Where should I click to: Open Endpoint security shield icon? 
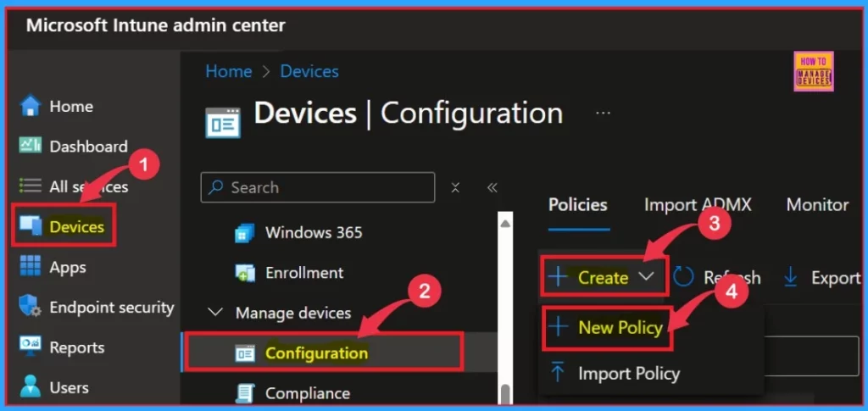click(31, 307)
